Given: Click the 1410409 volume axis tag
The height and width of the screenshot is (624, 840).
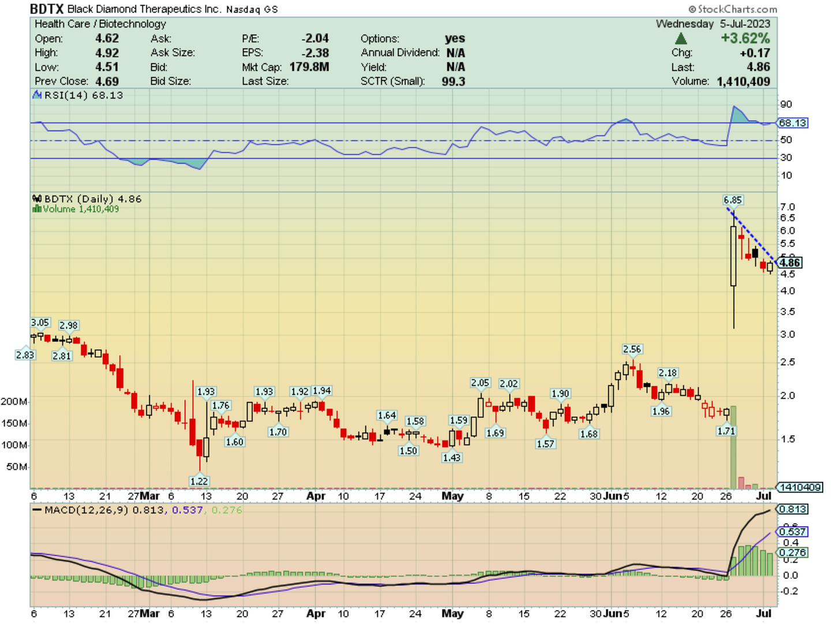Looking at the screenshot, I should coord(800,487).
